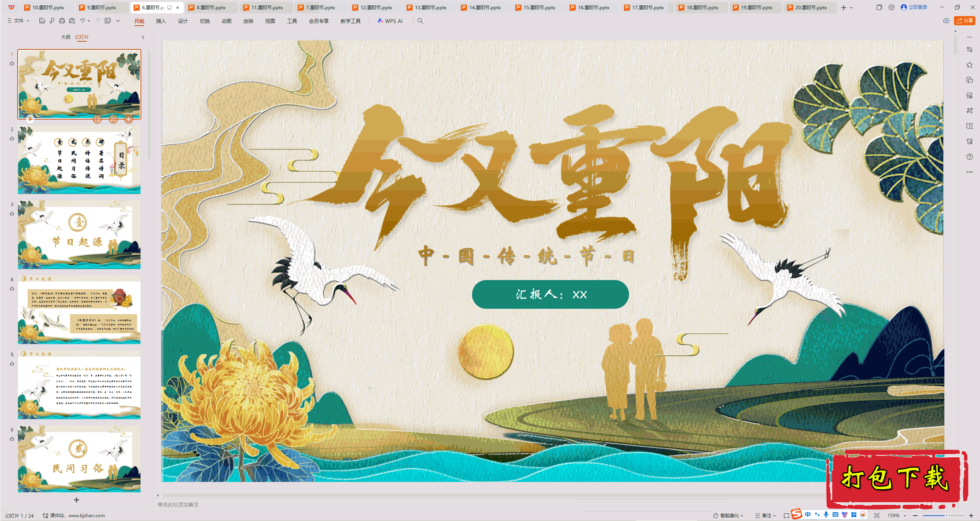Viewport: 980px width, 521px height.
Task: Open the animation star icon in sidebar
Action: tap(969, 65)
